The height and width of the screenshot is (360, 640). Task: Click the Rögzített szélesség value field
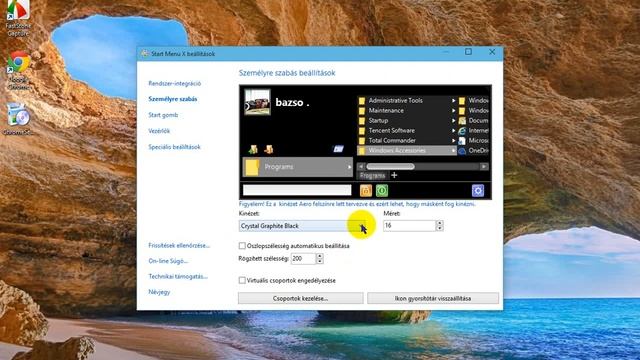303,259
